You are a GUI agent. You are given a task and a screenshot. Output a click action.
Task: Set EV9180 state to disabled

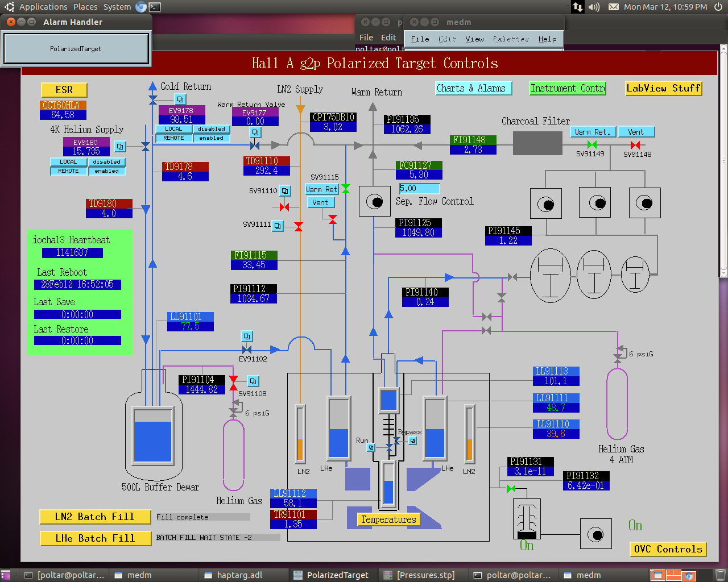tap(107, 162)
